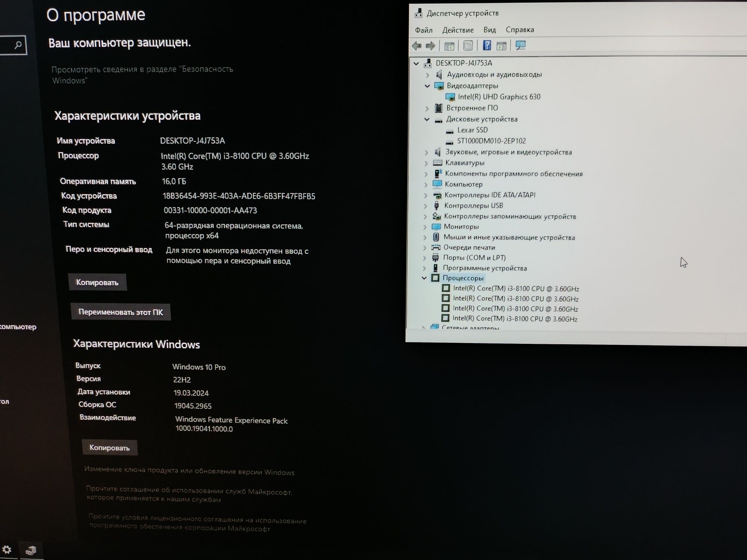
Task: Click the Forward arrow in Device Manager toolbar
Action: [430, 46]
